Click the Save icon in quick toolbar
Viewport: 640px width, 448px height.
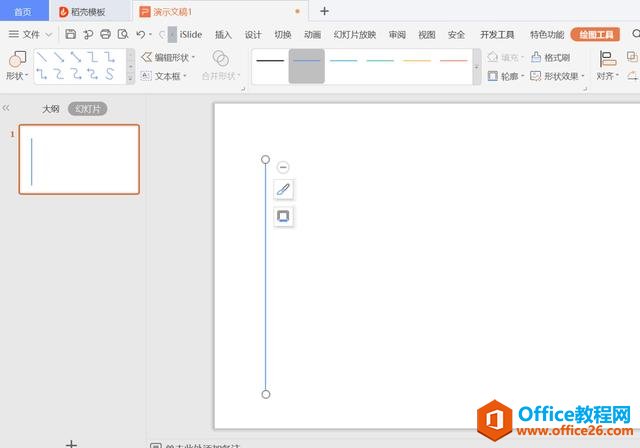tap(71, 34)
